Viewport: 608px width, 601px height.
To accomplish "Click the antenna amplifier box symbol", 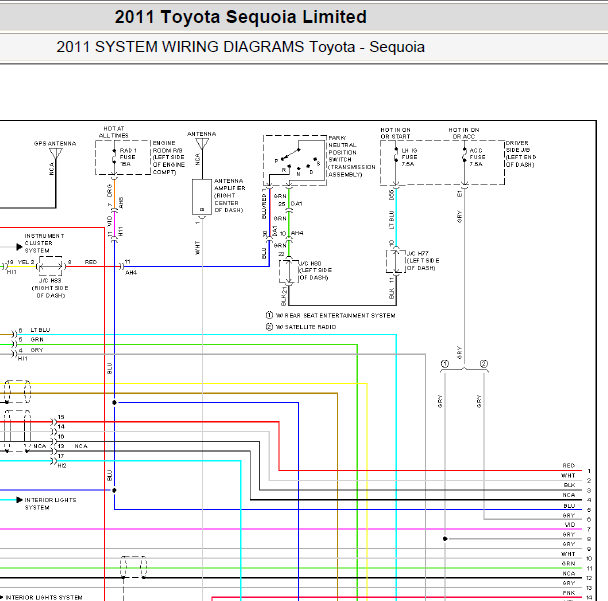I will coord(202,197).
